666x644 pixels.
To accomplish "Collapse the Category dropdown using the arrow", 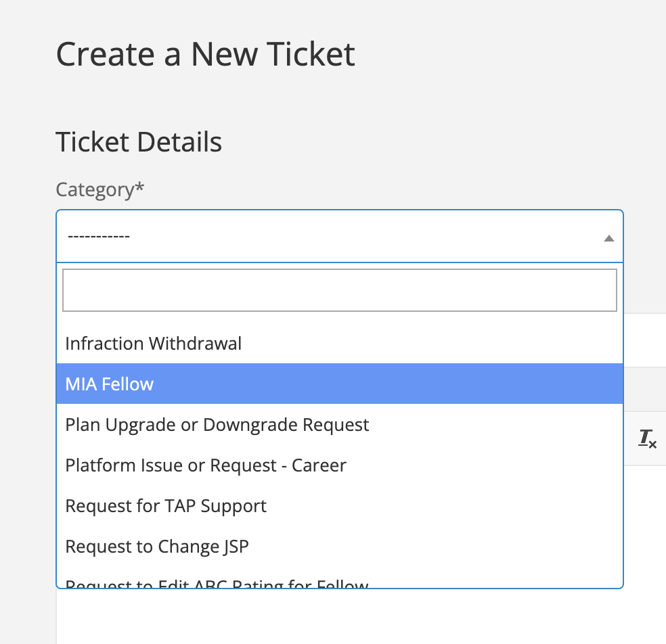I will (x=608, y=237).
